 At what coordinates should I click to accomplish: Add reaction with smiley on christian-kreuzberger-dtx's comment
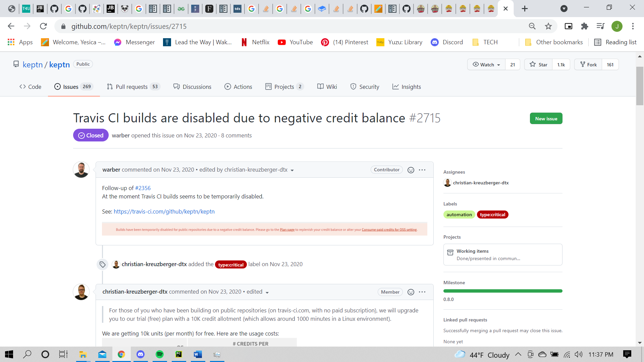[x=411, y=292]
